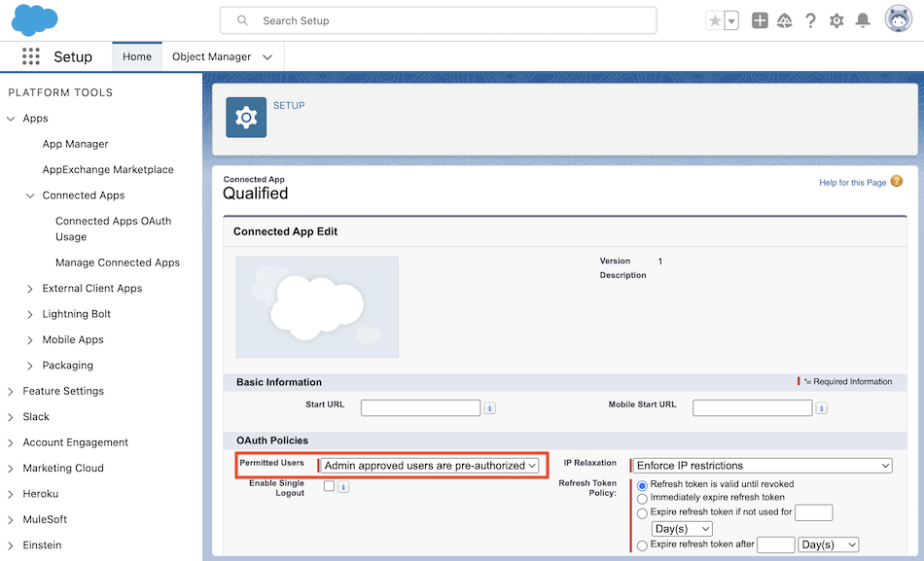Open Manage Connected Apps
Screen dimensions: 924x561
point(118,263)
